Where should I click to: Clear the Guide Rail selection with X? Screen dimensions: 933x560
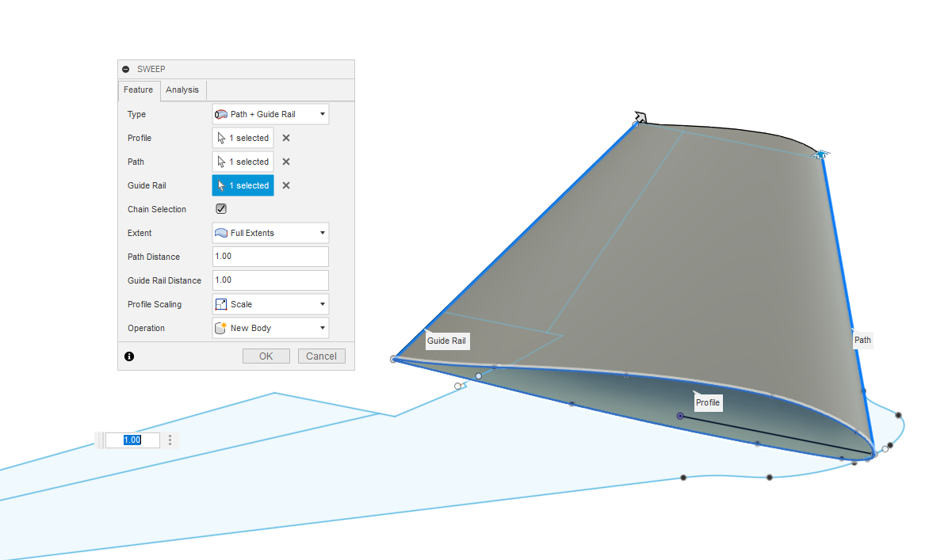click(x=286, y=185)
